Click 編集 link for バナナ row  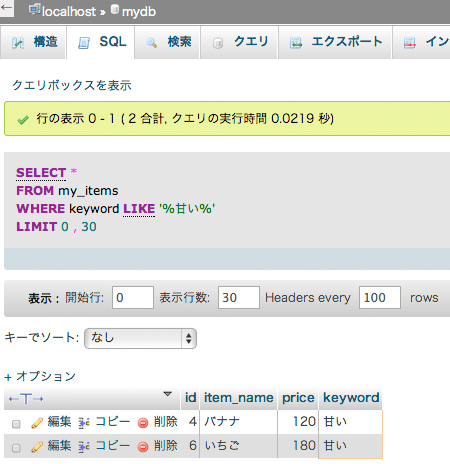point(59,422)
